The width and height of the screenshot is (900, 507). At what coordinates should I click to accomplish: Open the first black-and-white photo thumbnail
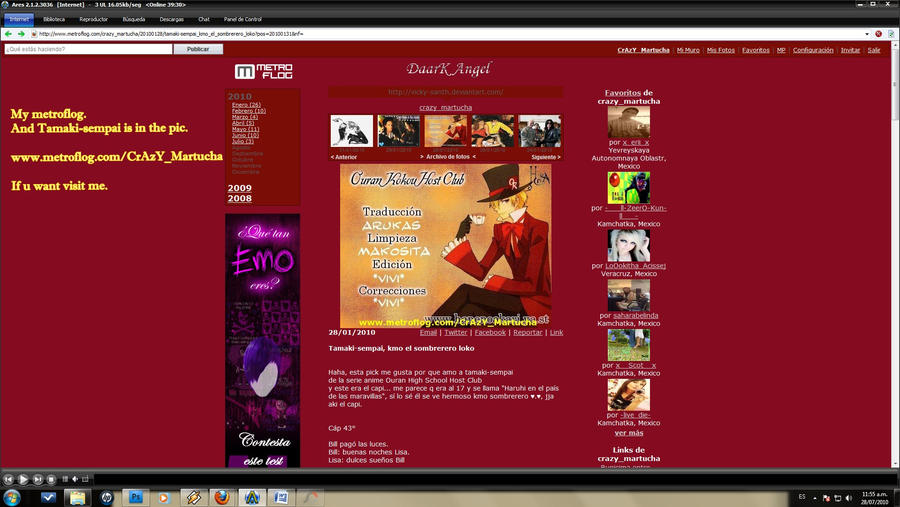(x=352, y=131)
